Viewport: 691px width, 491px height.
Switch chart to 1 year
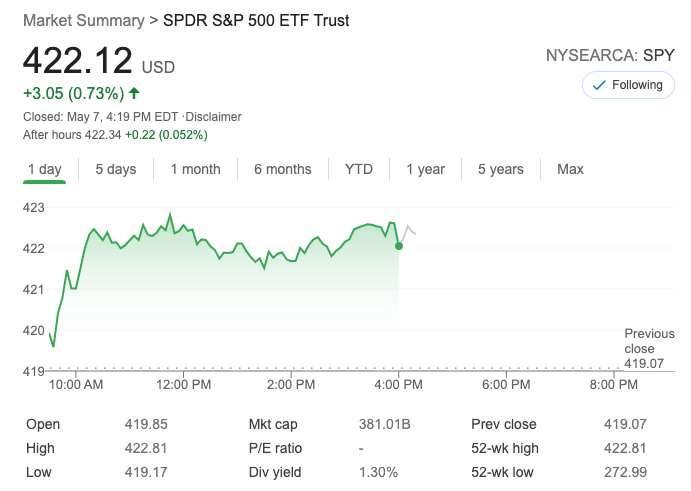(425, 169)
